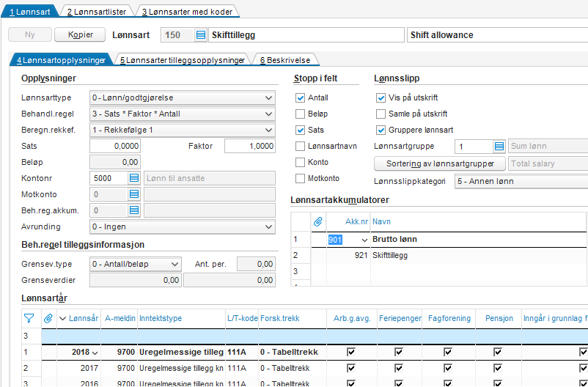
Task: Toggle the Sats stop-in-field checkbox
Action: pyautogui.click(x=300, y=130)
